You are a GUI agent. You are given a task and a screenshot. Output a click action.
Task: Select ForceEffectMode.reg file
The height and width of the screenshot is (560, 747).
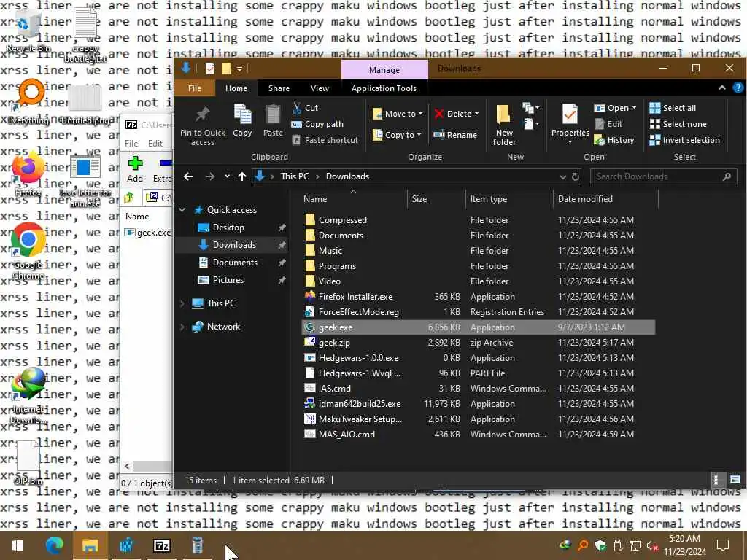[358, 312]
